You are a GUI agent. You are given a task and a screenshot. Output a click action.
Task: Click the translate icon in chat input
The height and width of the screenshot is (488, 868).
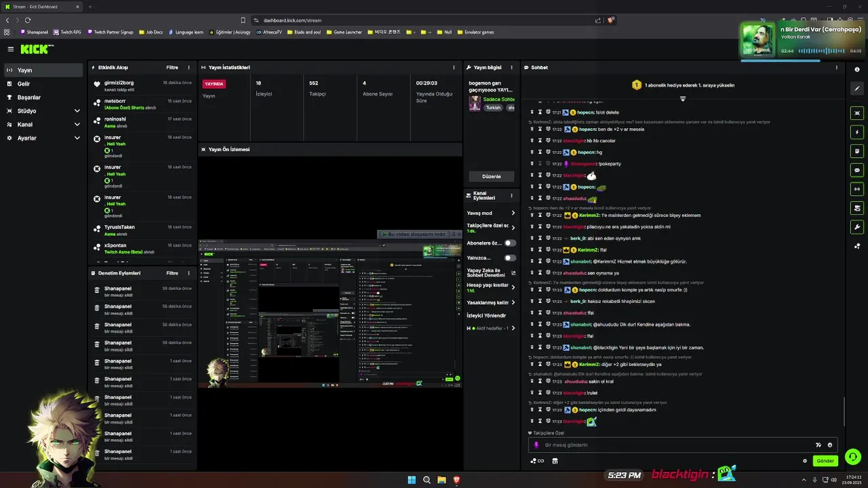818,445
